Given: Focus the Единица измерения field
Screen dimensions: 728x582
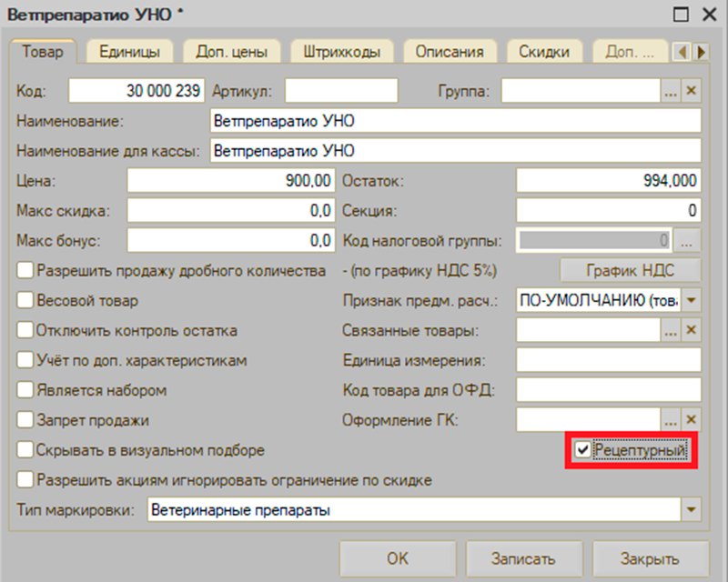Looking at the screenshot, I should click(609, 360).
